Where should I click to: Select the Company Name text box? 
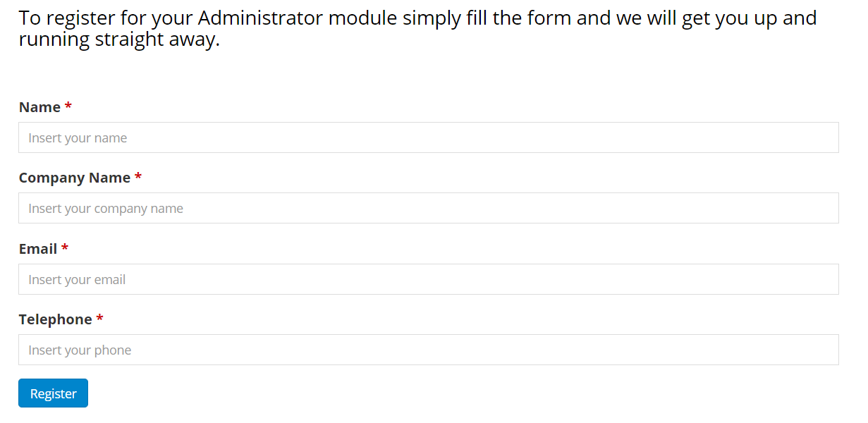pyautogui.click(x=429, y=208)
